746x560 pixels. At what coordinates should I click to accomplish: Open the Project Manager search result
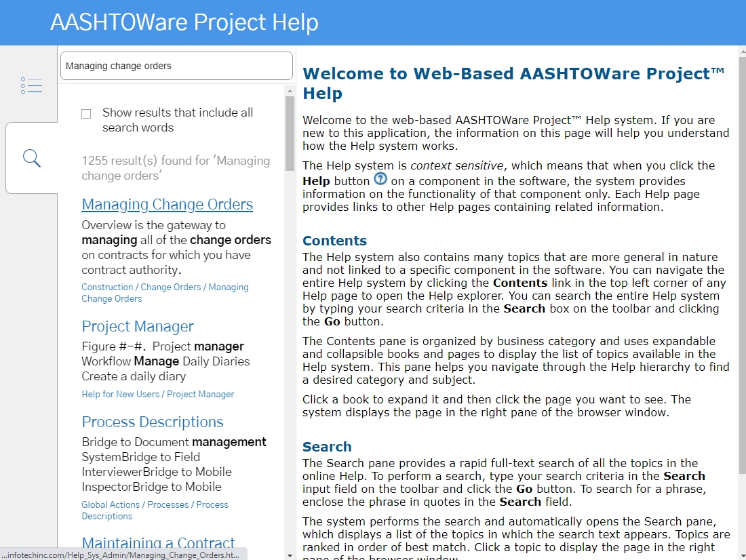point(138,326)
